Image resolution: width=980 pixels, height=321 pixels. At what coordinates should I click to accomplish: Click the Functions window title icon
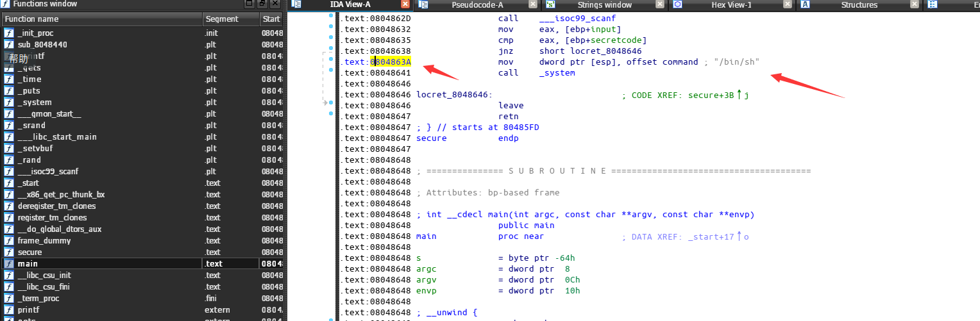(x=6, y=4)
